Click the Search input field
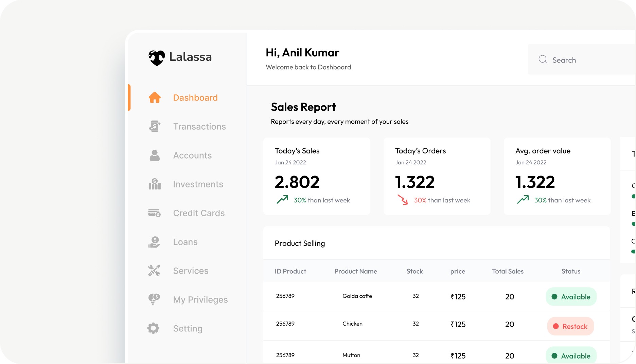This screenshot has width=636, height=364. 582,59
